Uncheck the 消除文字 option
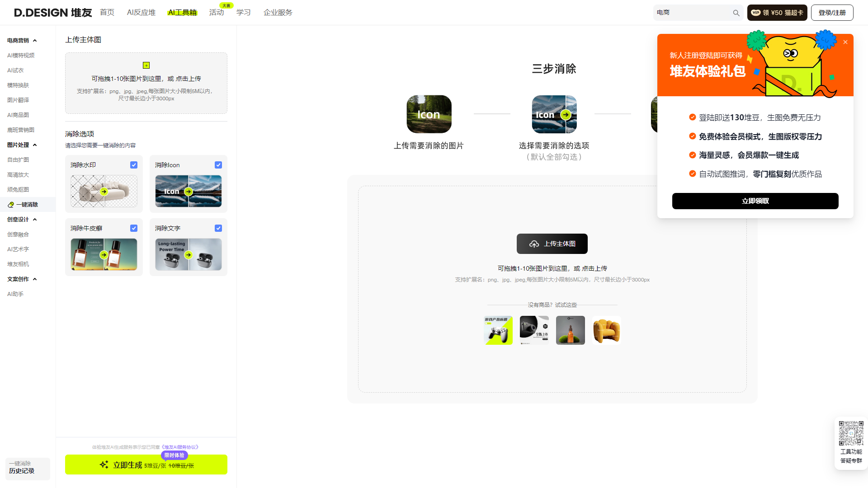Viewport: 868px width, 488px height. (x=218, y=228)
